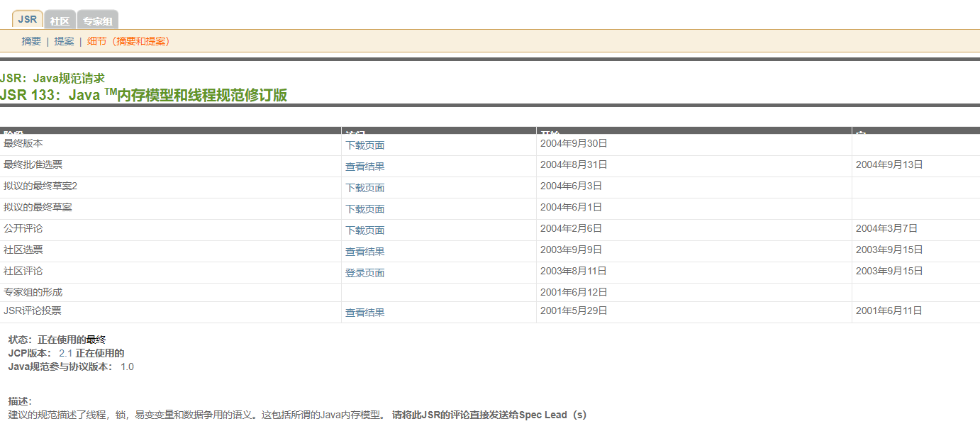This screenshot has width=980, height=431.
Task: Click the start date 2004年6月3日
Action: click(571, 186)
